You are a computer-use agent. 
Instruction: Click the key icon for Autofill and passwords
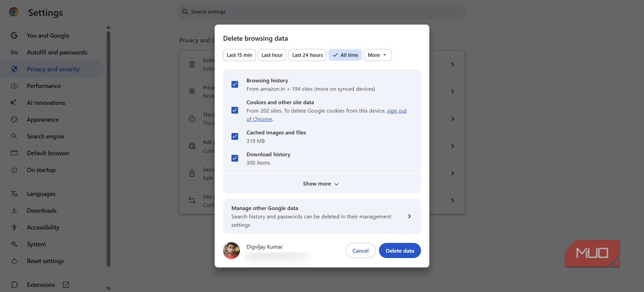point(14,52)
